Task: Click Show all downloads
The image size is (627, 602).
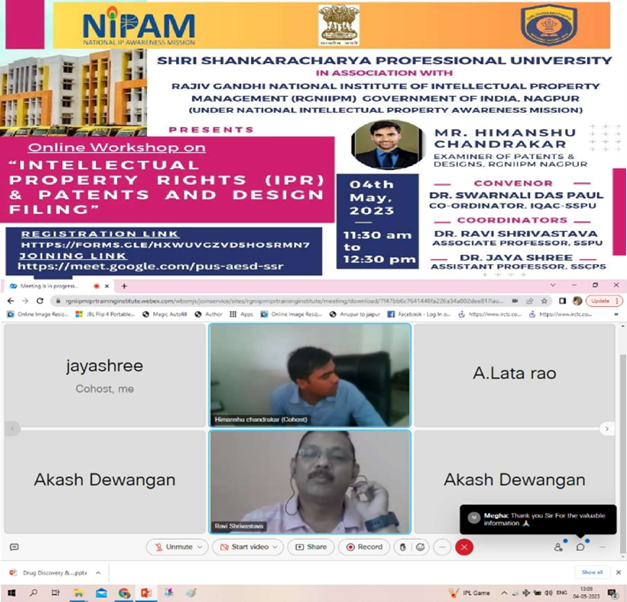Action: 592,572
